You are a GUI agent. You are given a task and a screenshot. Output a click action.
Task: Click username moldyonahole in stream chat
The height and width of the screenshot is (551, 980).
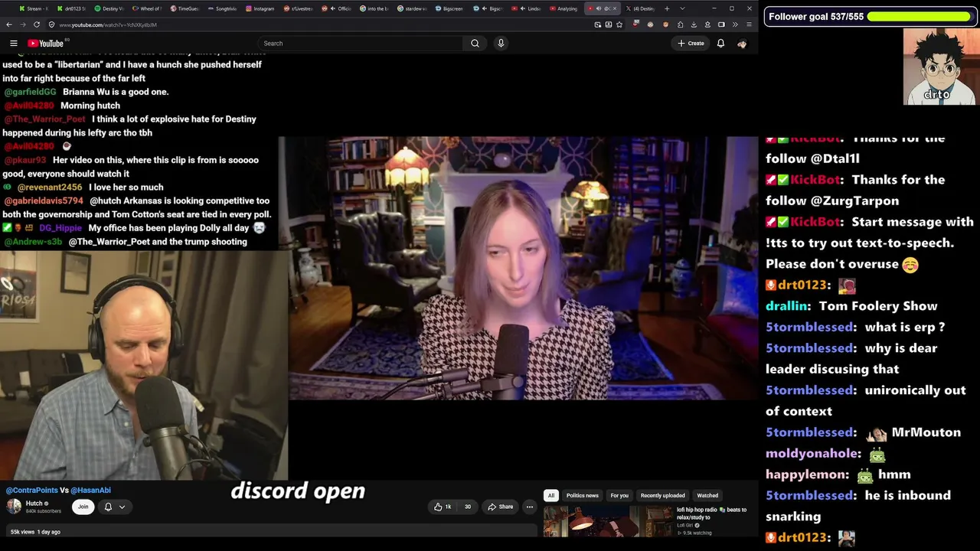coord(812,454)
